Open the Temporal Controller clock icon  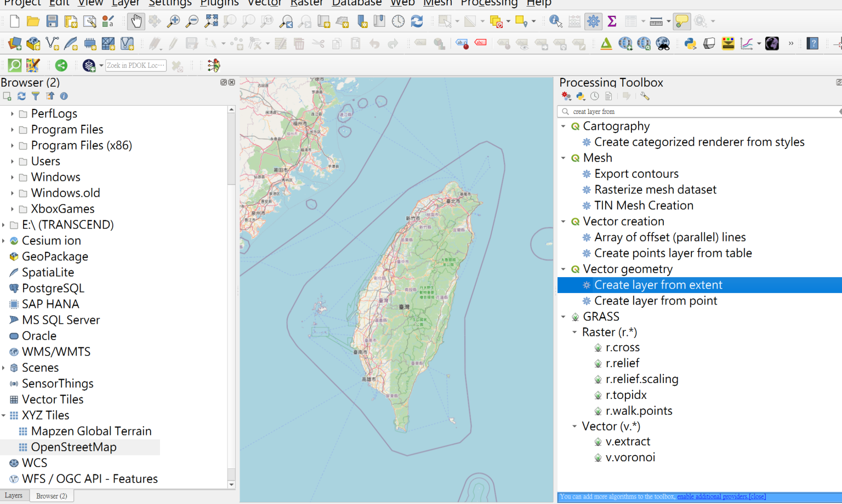pyautogui.click(x=399, y=21)
